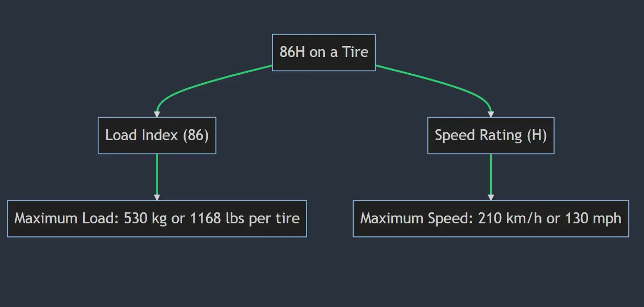The image size is (644, 307).
Task: Click the arrowhead entering the Load Index node
Action: tap(157, 114)
